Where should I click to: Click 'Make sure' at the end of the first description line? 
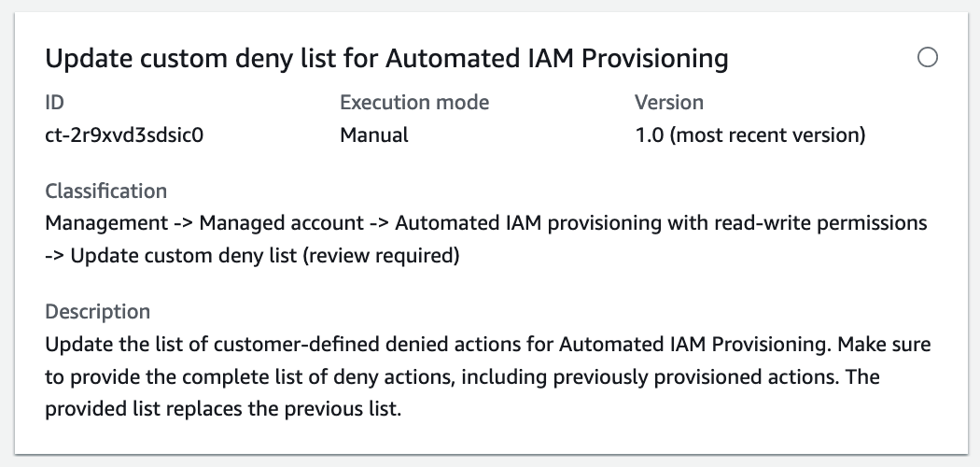coord(884,345)
